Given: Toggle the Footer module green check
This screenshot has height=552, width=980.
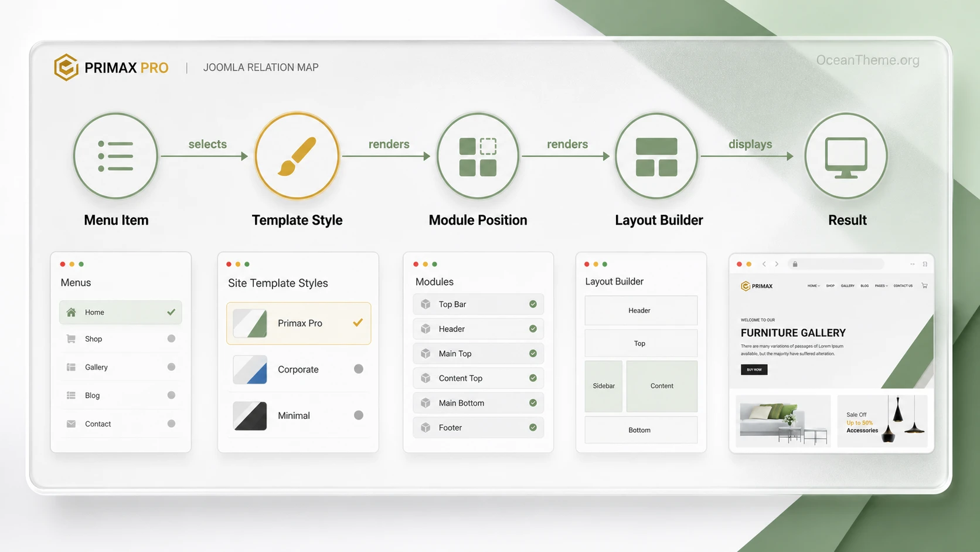Looking at the screenshot, I should [533, 427].
